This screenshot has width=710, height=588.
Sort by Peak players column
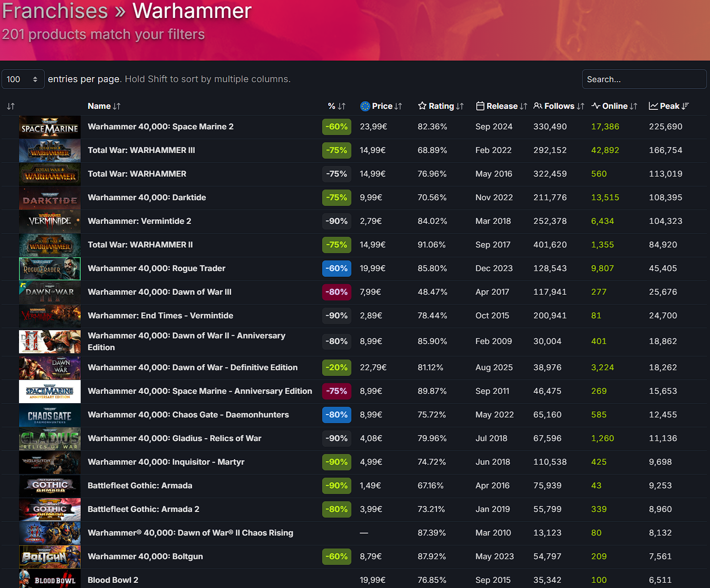(x=669, y=106)
